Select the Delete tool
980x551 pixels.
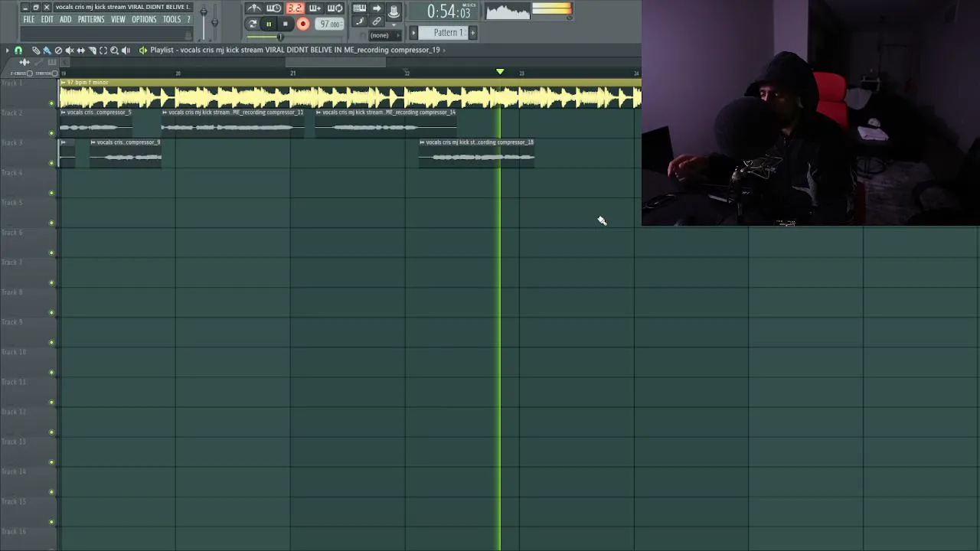(58, 51)
